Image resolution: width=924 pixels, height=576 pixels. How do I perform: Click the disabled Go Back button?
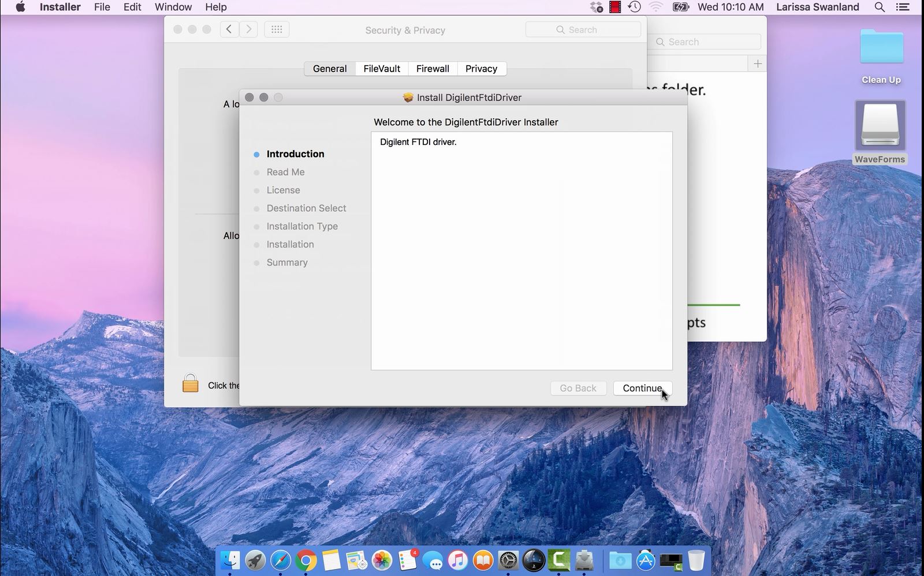tap(578, 388)
